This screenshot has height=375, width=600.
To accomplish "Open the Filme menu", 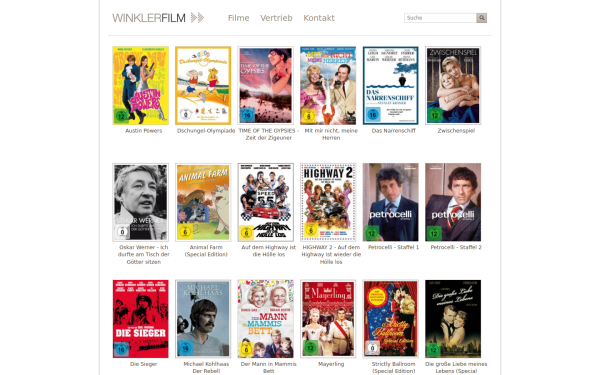I will (238, 18).
